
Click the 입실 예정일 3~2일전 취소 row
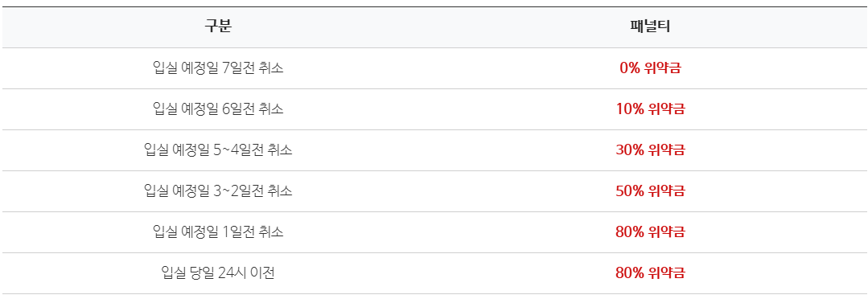click(x=434, y=191)
